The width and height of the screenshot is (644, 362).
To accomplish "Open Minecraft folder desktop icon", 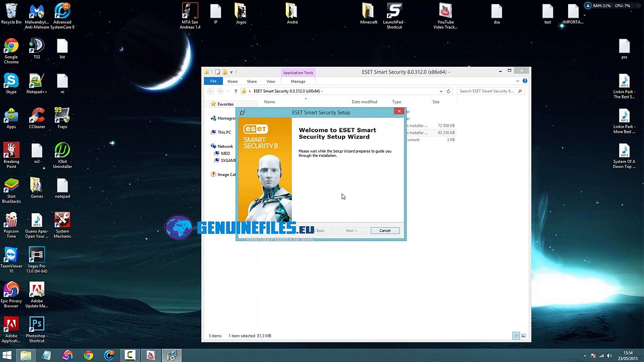I will (368, 14).
